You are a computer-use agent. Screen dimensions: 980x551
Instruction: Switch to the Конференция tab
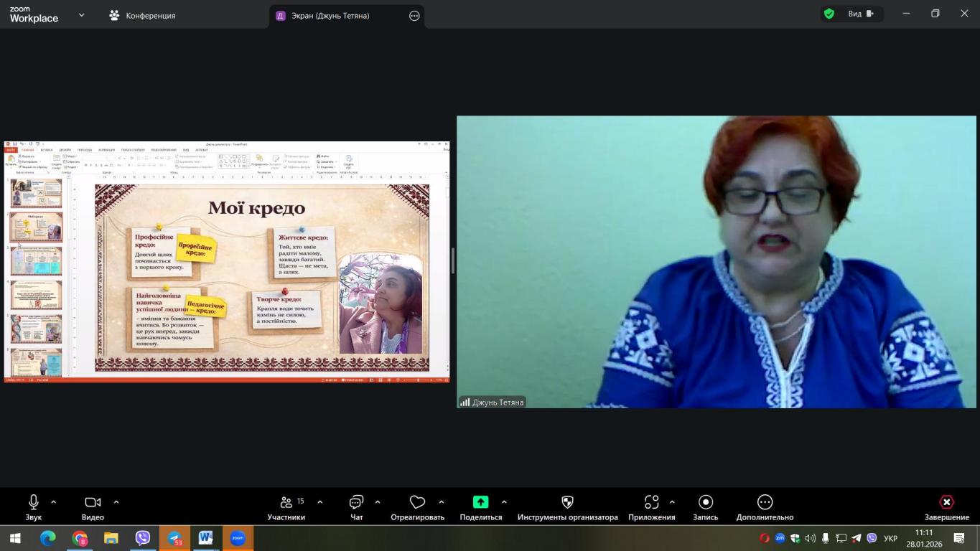point(142,15)
